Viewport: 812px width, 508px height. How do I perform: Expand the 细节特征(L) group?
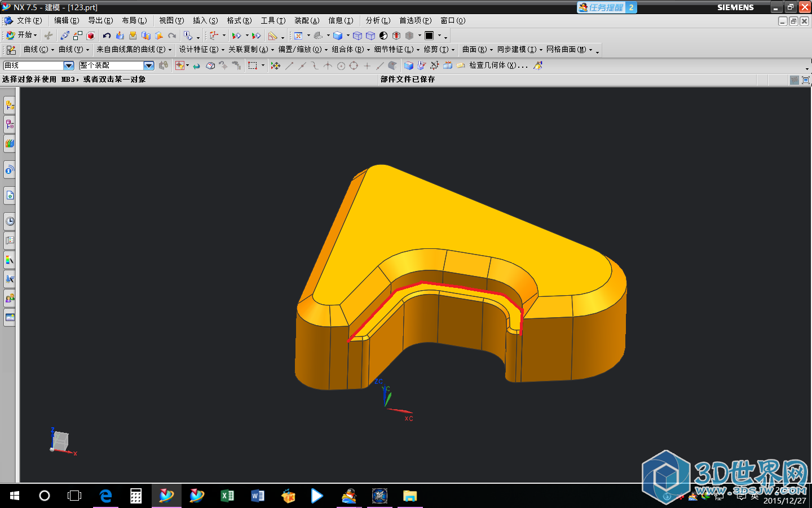coord(397,50)
